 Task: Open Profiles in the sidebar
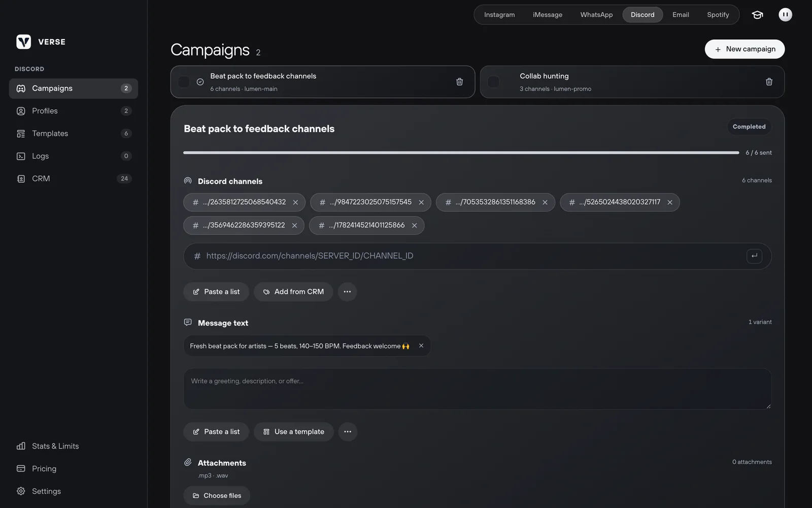coord(74,111)
